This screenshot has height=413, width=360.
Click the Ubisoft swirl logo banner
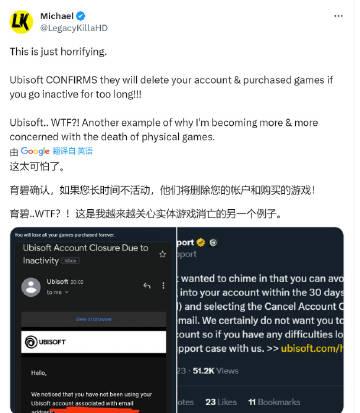point(94,342)
